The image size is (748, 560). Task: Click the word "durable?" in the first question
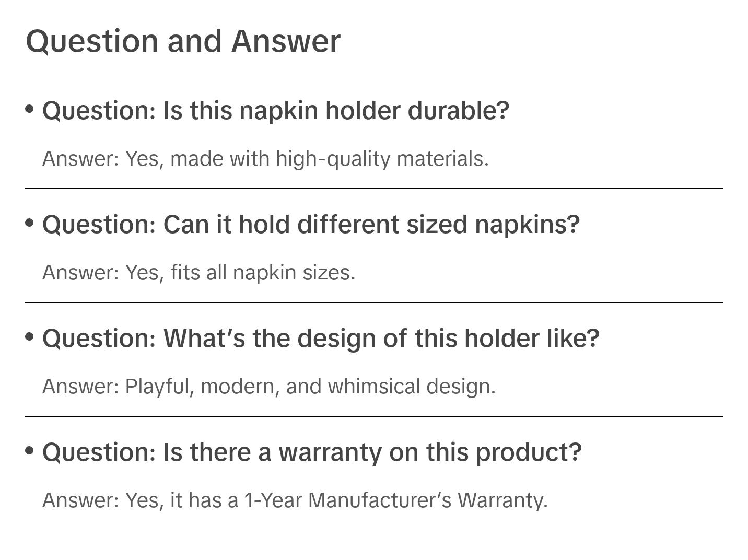[458, 111]
